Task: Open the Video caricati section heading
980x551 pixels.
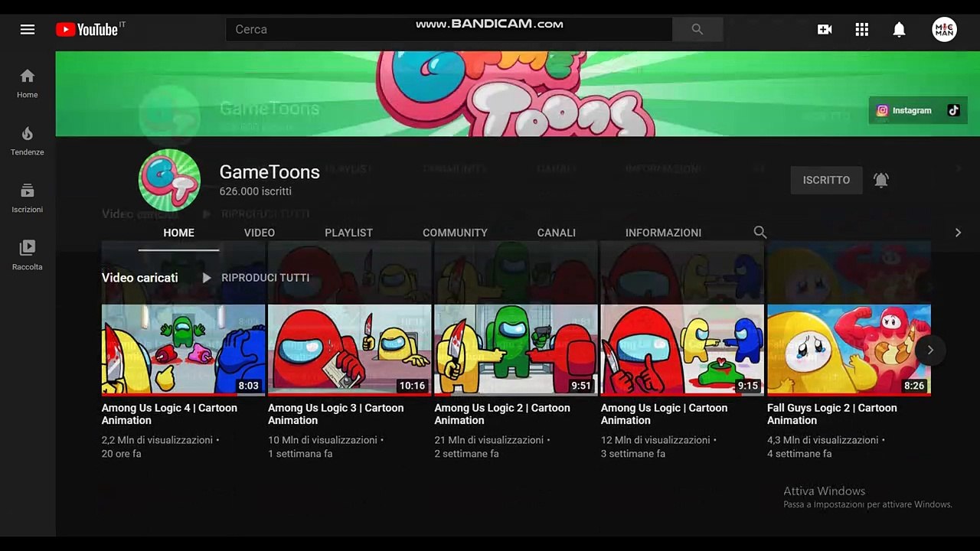Action: coord(140,278)
